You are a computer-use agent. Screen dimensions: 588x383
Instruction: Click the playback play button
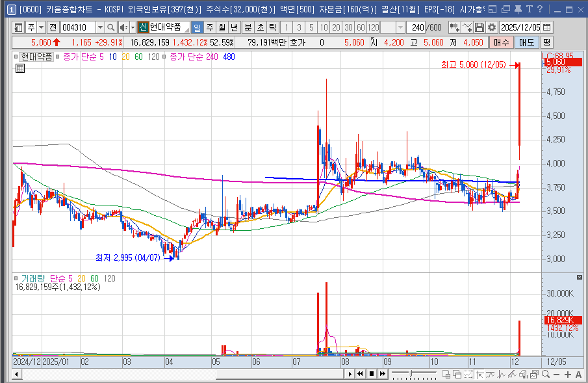pos(350,374)
